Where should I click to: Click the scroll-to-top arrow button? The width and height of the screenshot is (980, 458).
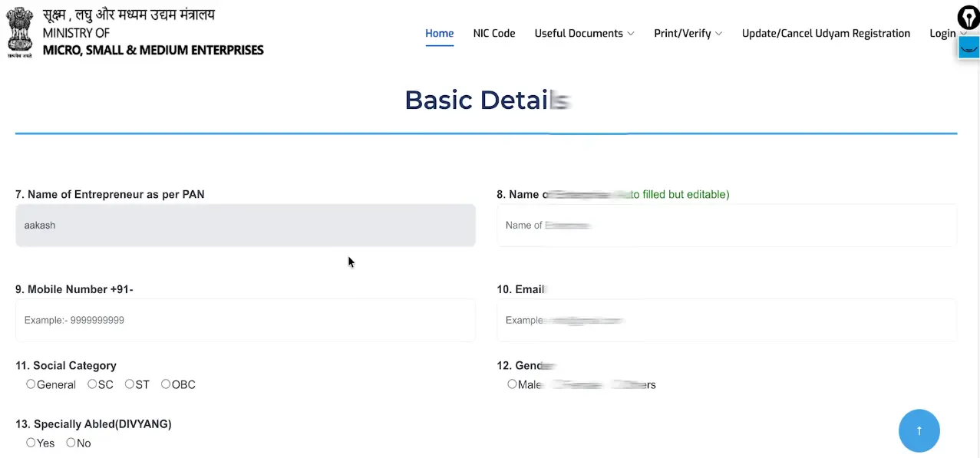pos(919,431)
